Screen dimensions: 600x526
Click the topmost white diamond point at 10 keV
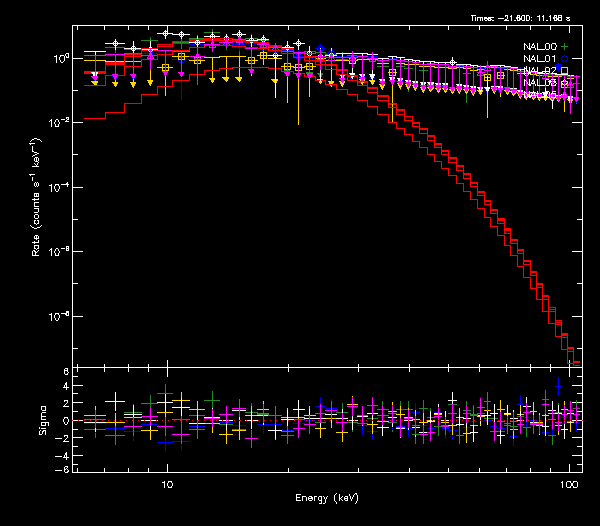(166, 33)
